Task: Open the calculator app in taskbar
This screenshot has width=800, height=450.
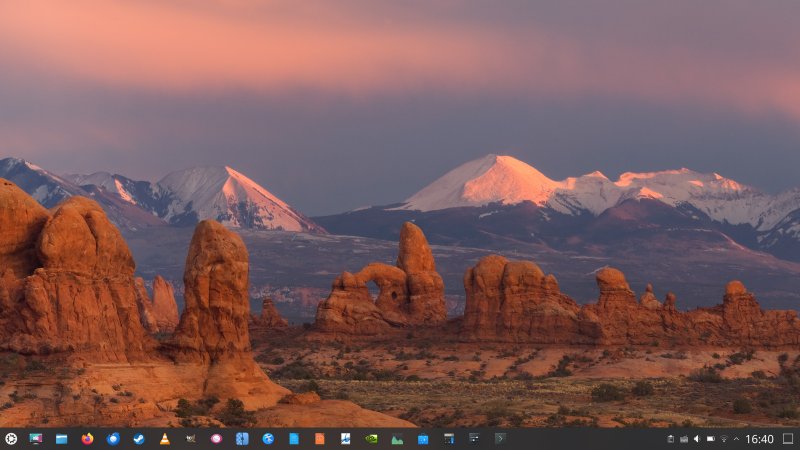Action: pos(449,438)
